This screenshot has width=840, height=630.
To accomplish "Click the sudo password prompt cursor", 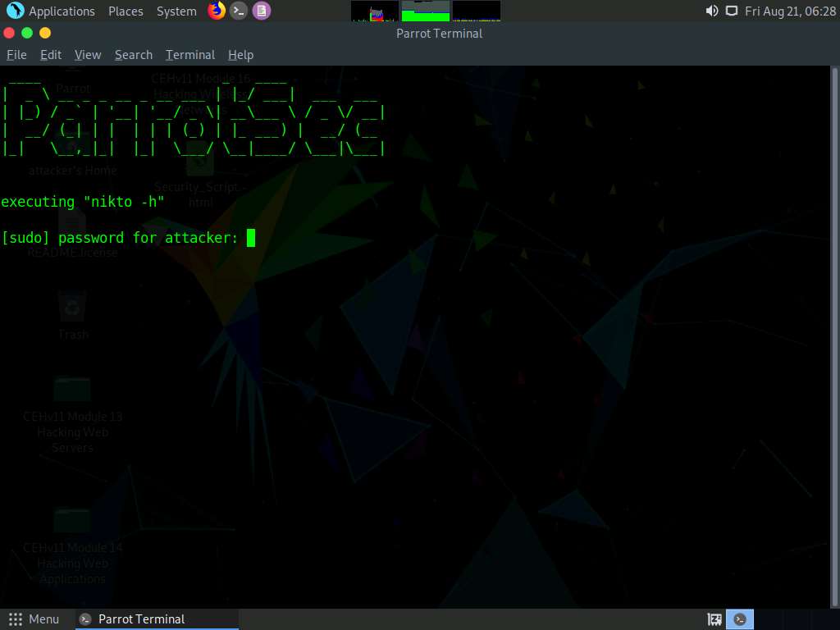I will point(251,237).
